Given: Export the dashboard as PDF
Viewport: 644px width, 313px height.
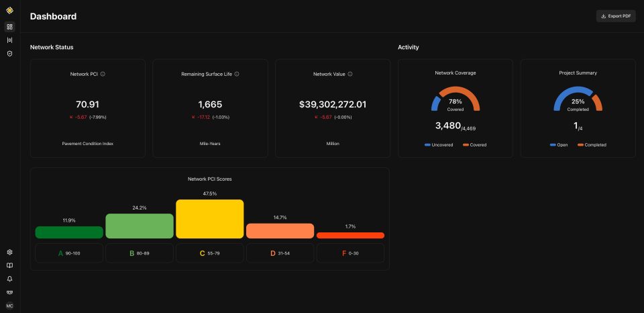Looking at the screenshot, I should (615, 16).
